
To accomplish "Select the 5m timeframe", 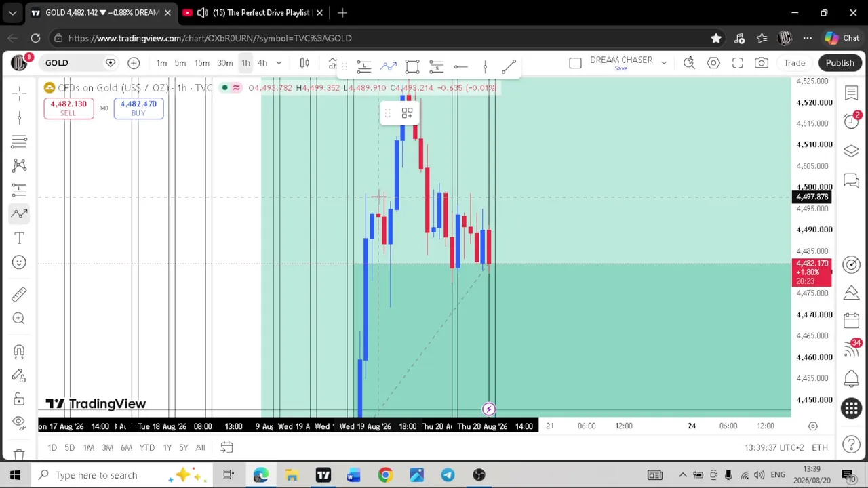I will tap(180, 63).
